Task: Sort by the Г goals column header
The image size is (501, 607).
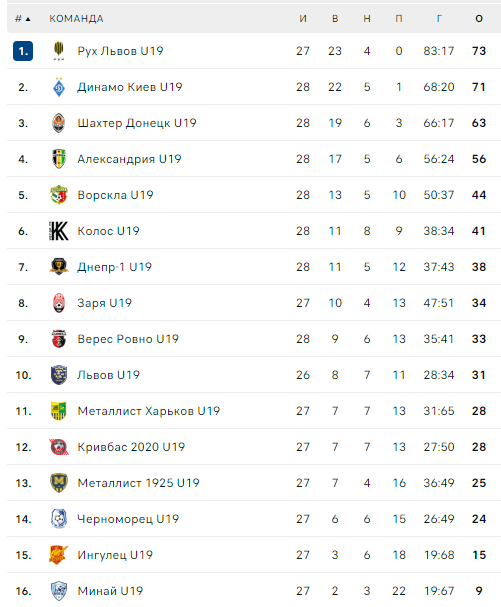Action: 439,19
